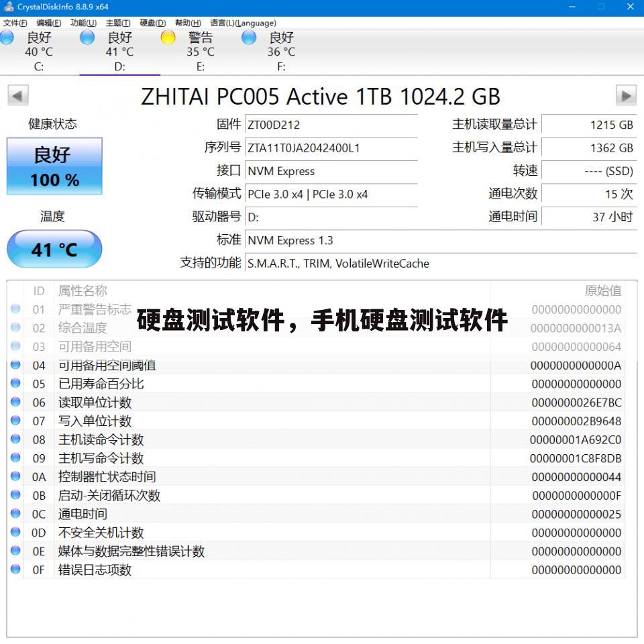The height and width of the screenshot is (644, 644).
Task: Open the 语言(L)(Language) menu
Action: pos(243,23)
